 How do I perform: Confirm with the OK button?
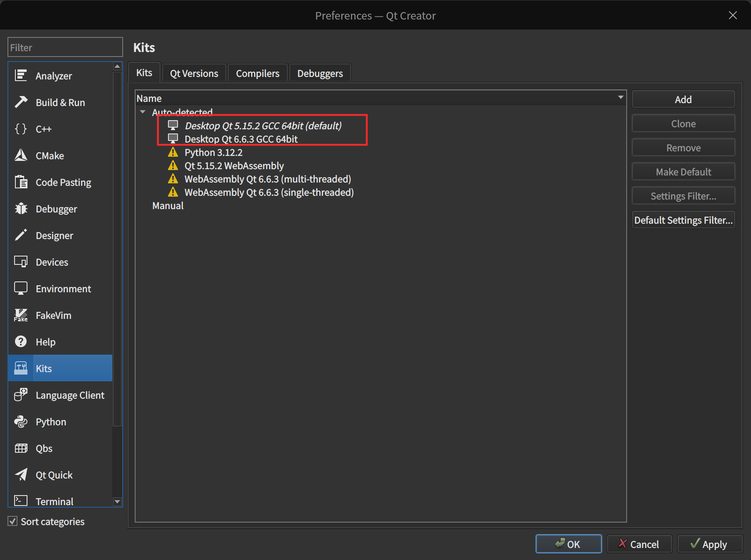point(568,544)
